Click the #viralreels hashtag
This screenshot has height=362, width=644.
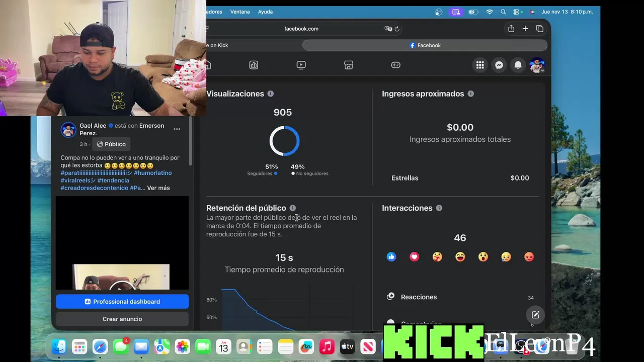(x=78, y=180)
